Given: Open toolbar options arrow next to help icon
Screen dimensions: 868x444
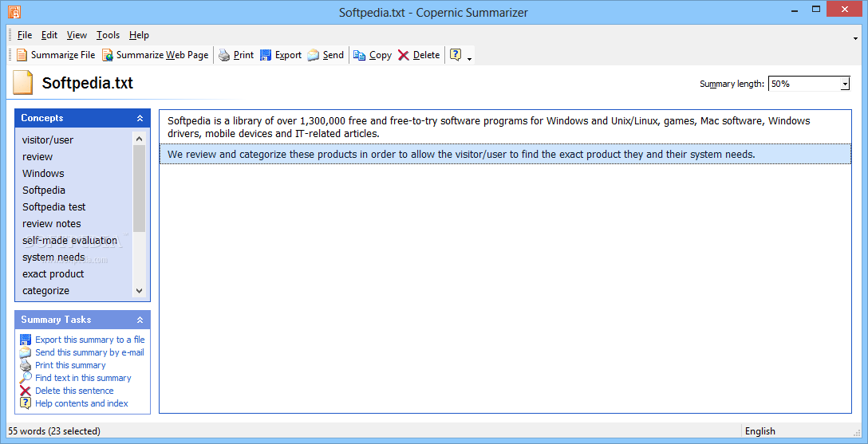Looking at the screenshot, I should pyautogui.click(x=469, y=59).
